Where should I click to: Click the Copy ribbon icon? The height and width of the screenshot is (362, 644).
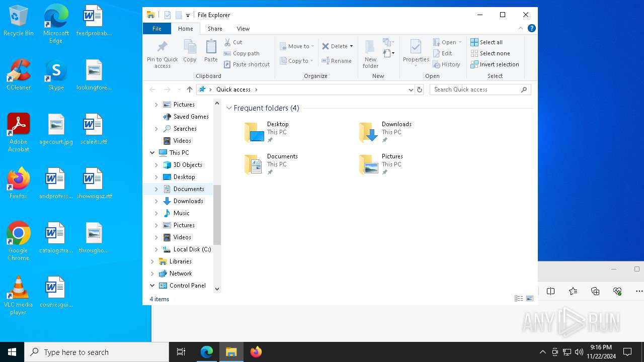[190, 51]
